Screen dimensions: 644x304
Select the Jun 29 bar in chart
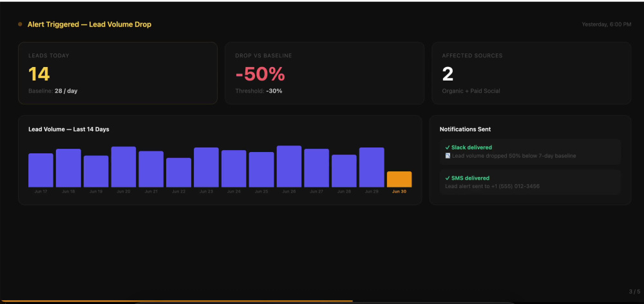click(372, 167)
